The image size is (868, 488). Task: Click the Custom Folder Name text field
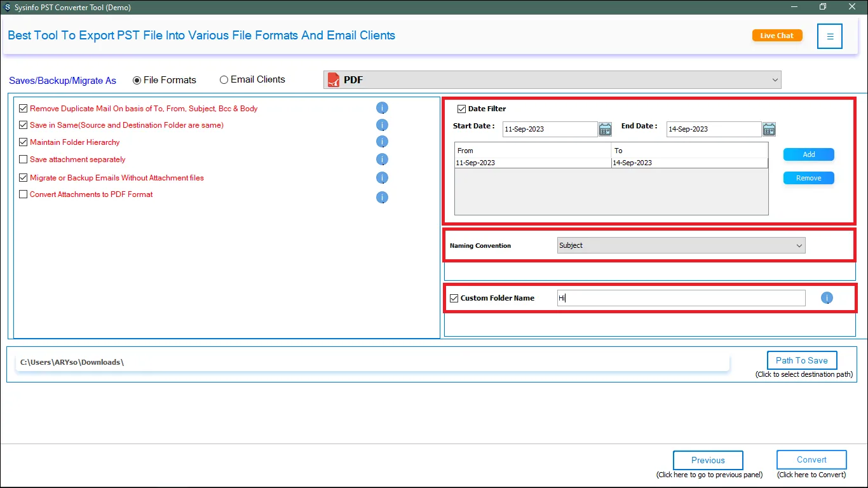tap(681, 298)
